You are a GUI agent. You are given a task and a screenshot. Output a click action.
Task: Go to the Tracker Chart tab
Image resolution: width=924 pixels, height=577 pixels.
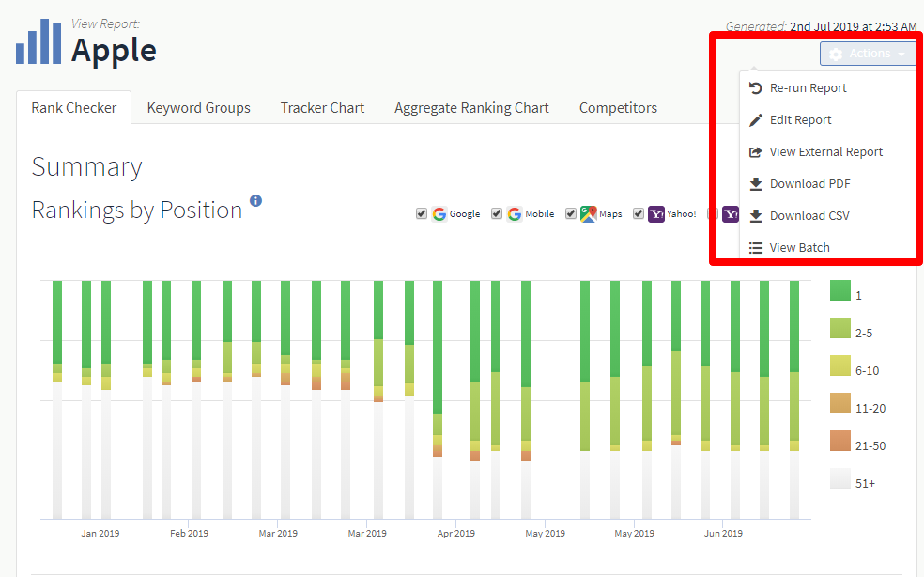[x=322, y=108]
